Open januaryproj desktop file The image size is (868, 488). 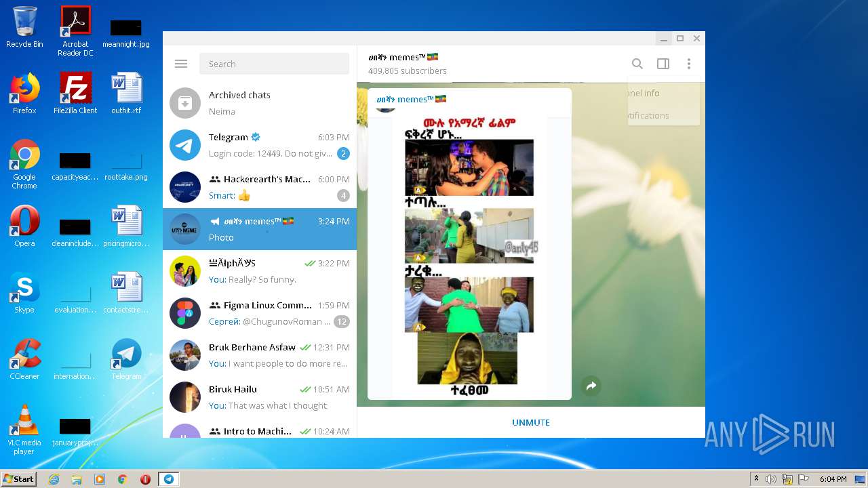[x=75, y=432]
